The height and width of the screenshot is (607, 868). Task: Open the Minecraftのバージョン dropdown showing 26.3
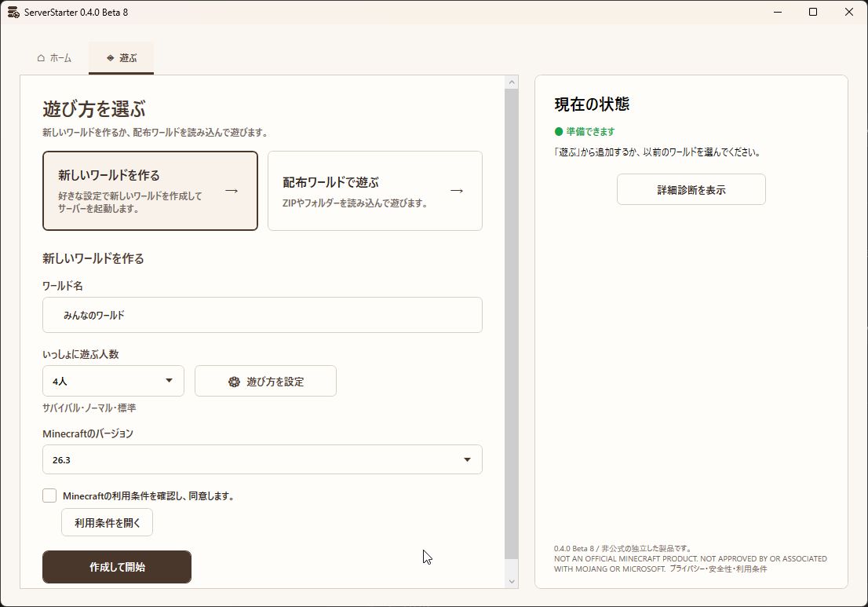point(262,459)
